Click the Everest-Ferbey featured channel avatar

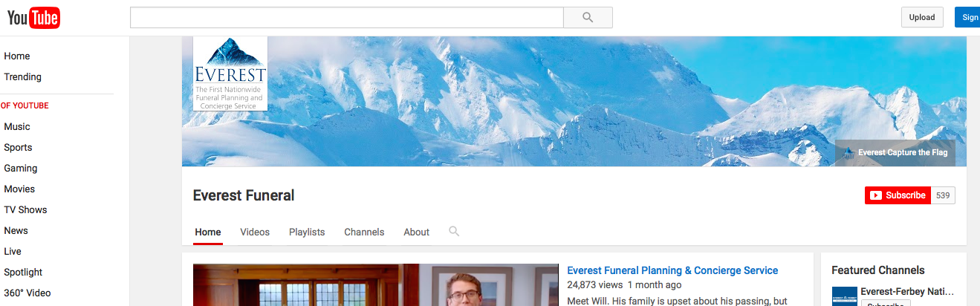click(x=844, y=296)
